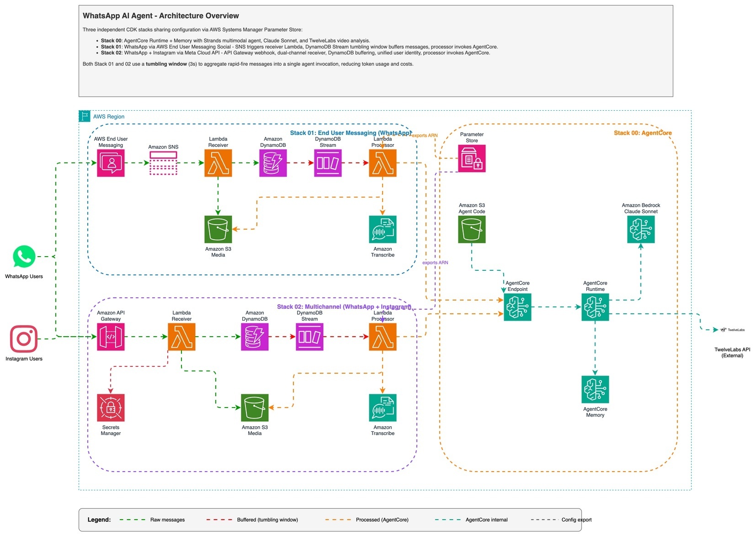Select the AWS Region flag icon
This screenshot has width=756, height=537.
(85, 116)
